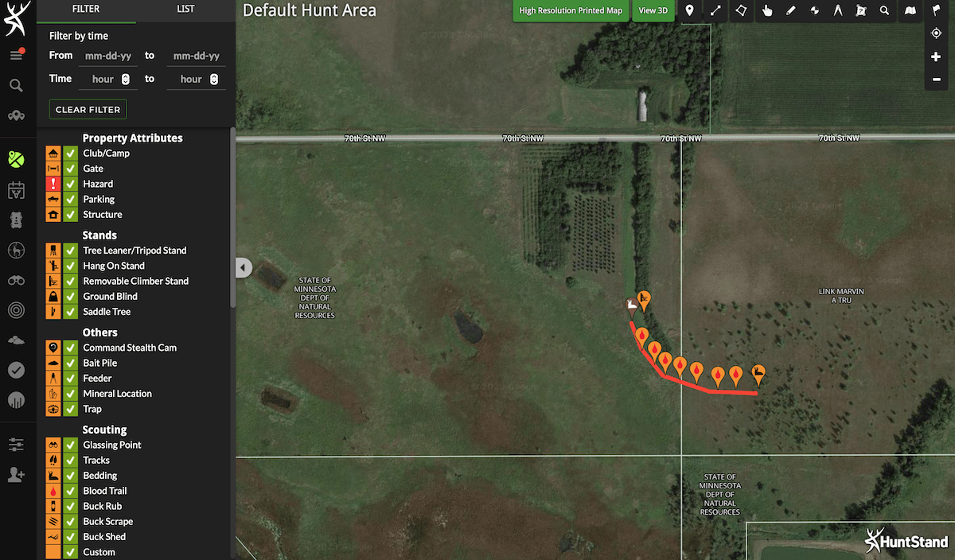Click the filter list scrollbar
The image size is (955, 560).
point(232,217)
